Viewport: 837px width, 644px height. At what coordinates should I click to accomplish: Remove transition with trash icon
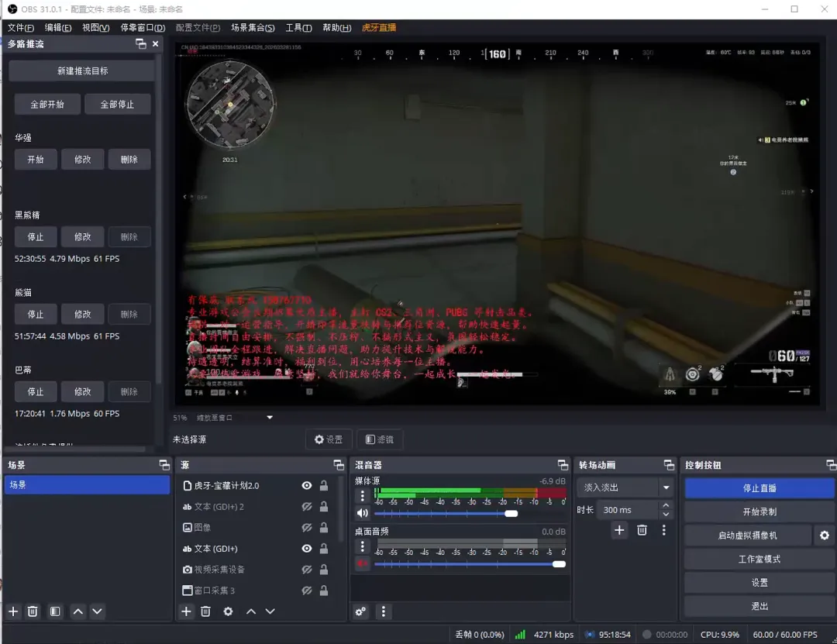[642, 530]
